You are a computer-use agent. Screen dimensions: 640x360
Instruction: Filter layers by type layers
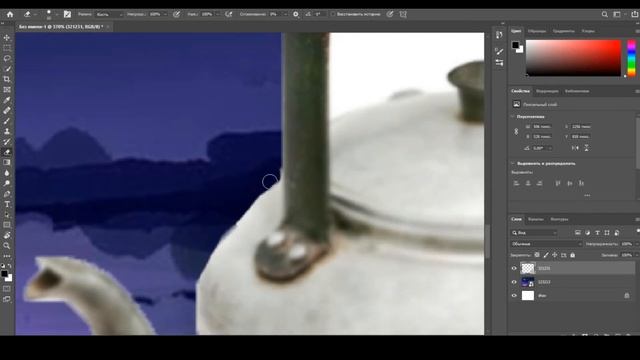pos(597,233)
